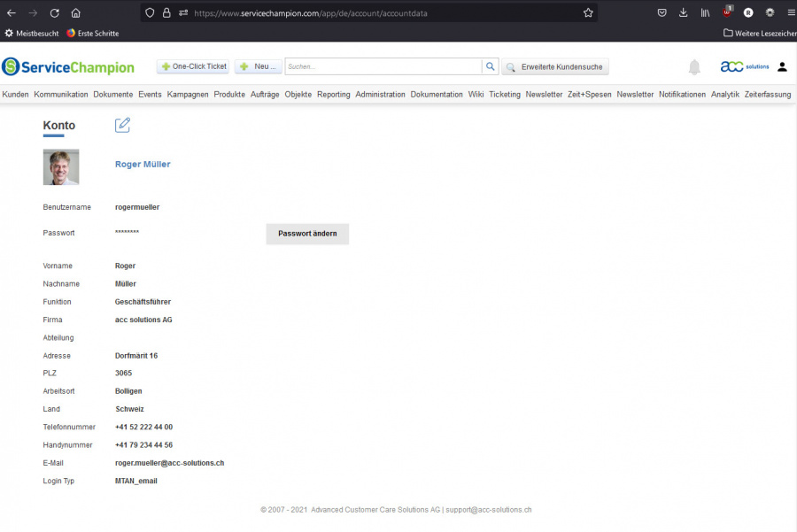Click the user profile icon in header
The image size is (797, 532).
pyautogui.click(x=782, y=66)
